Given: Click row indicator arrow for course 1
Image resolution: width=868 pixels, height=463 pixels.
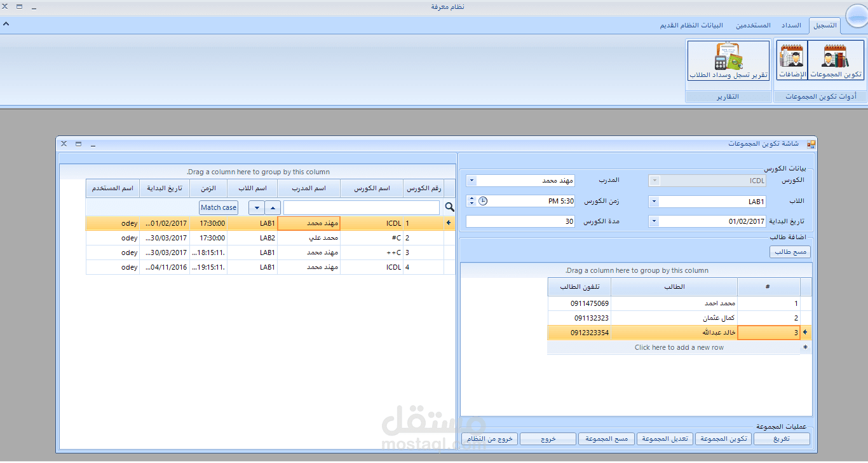Looking at the screenshot, I should [450, 223].
